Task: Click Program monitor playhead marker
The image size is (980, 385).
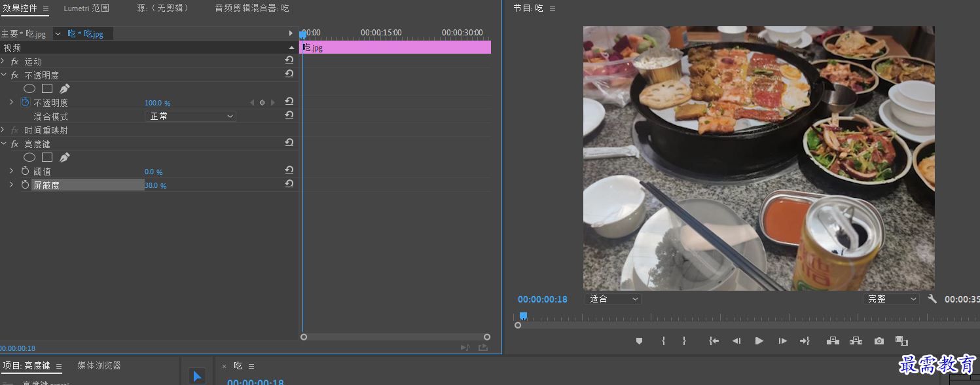Action: [523, 316]
